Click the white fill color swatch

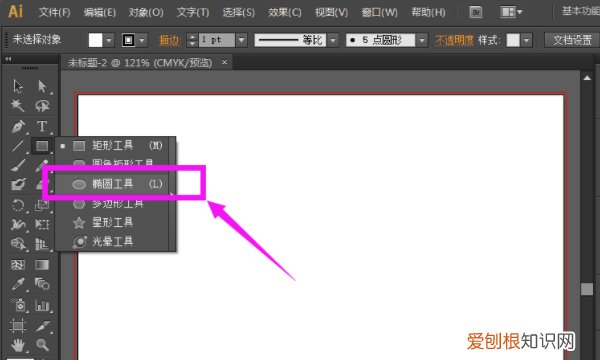tap(96, 40)
